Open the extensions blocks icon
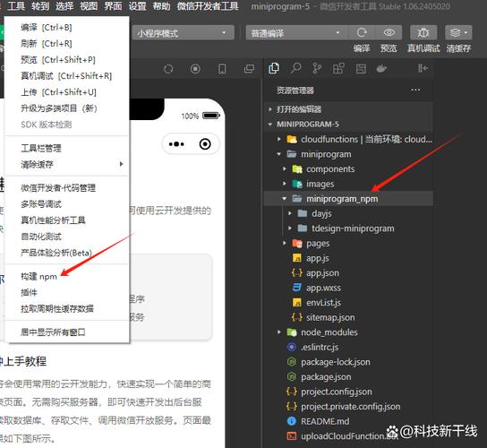 point(338,68)
